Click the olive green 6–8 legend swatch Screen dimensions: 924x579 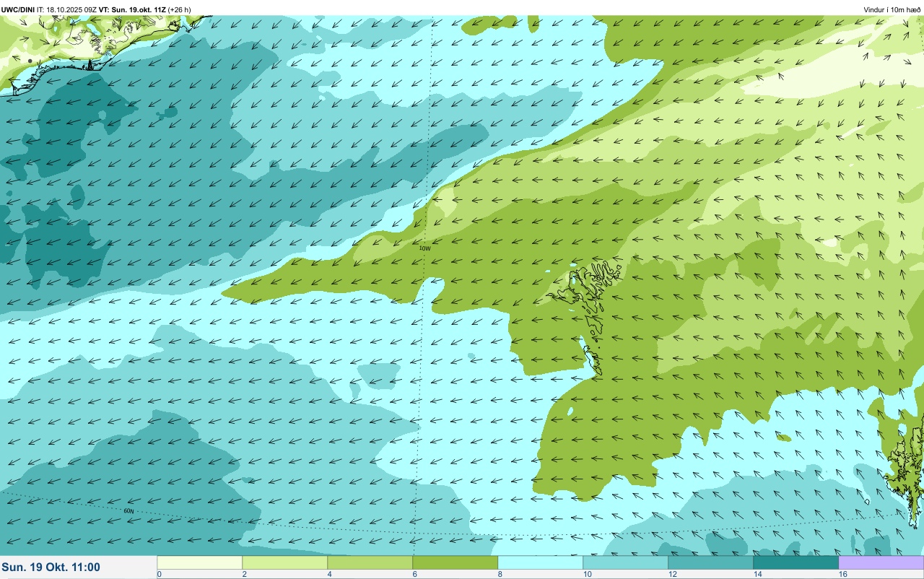(x=455, y=562)
